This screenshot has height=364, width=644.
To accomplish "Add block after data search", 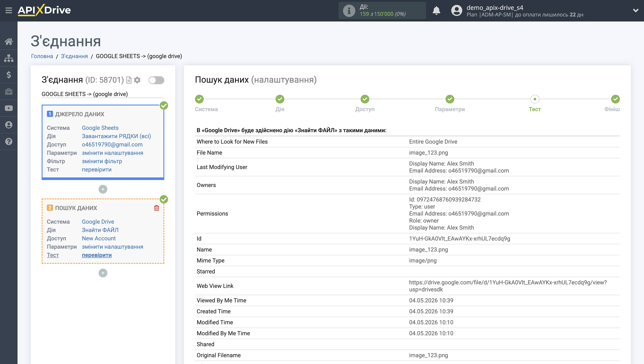I will click(x=103, y=273).
